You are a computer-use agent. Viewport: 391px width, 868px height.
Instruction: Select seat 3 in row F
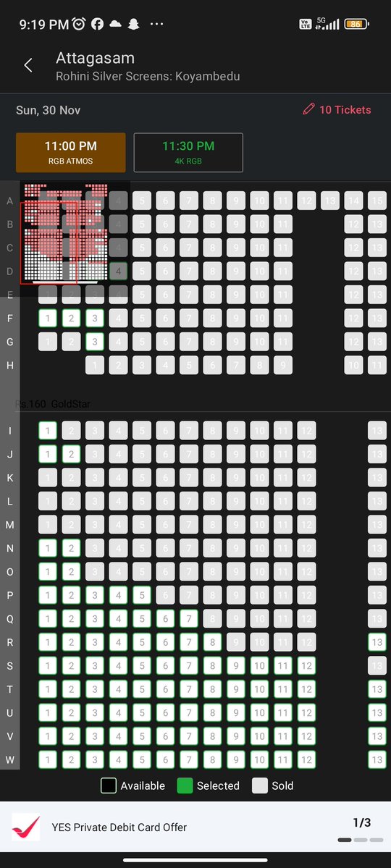coord(95,318)
